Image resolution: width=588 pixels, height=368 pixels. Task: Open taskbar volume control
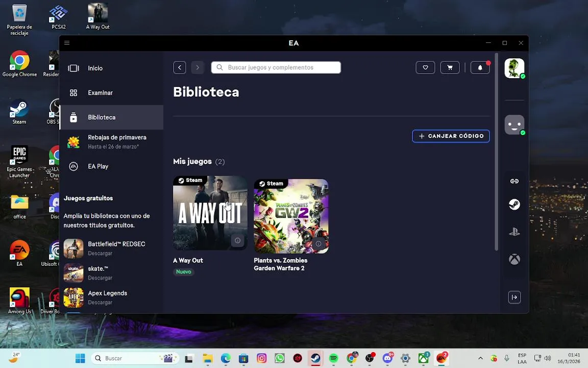[x=548, y=358]
